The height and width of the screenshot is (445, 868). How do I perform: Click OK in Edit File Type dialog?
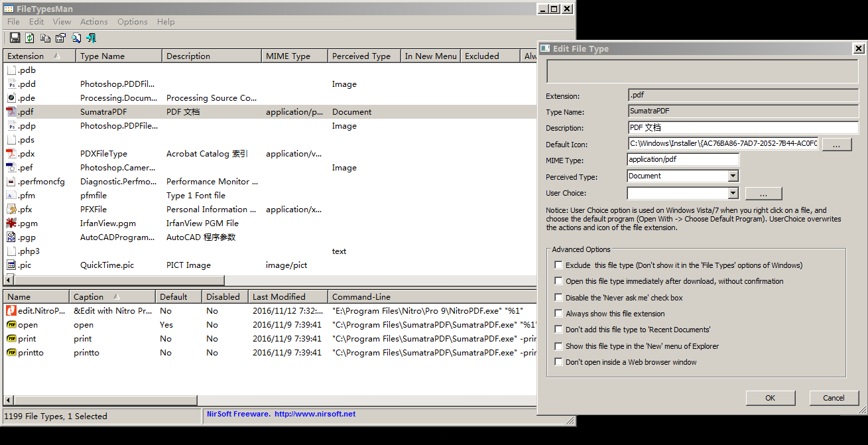click(771, 398)
